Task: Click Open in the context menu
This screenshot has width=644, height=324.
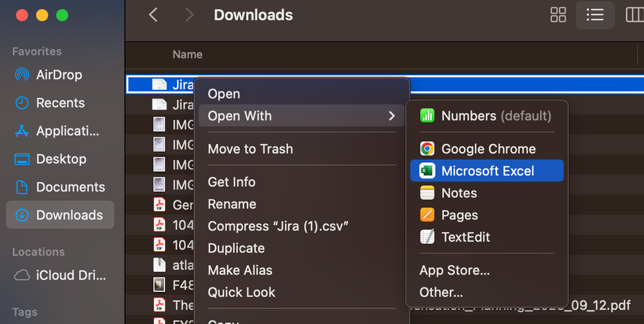Action: 224,93
